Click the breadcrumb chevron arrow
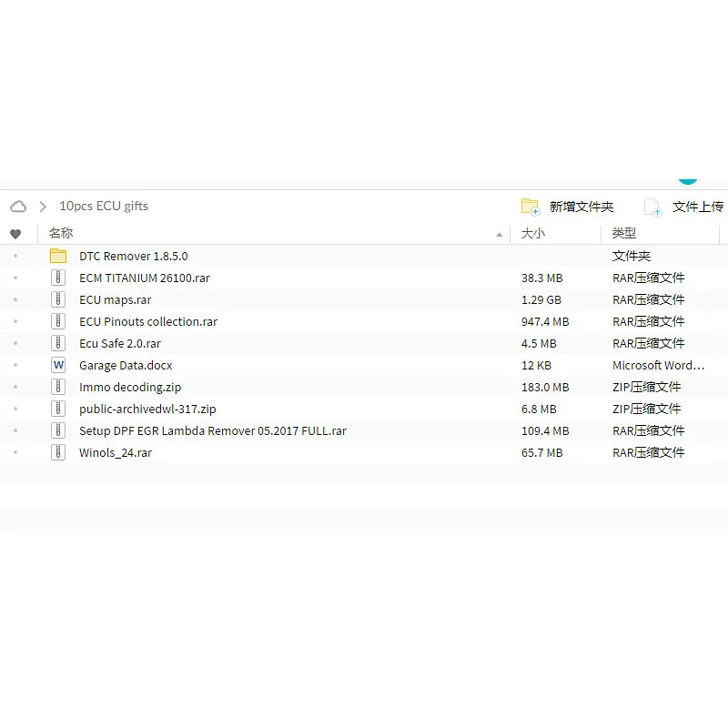 click(43, 207)
